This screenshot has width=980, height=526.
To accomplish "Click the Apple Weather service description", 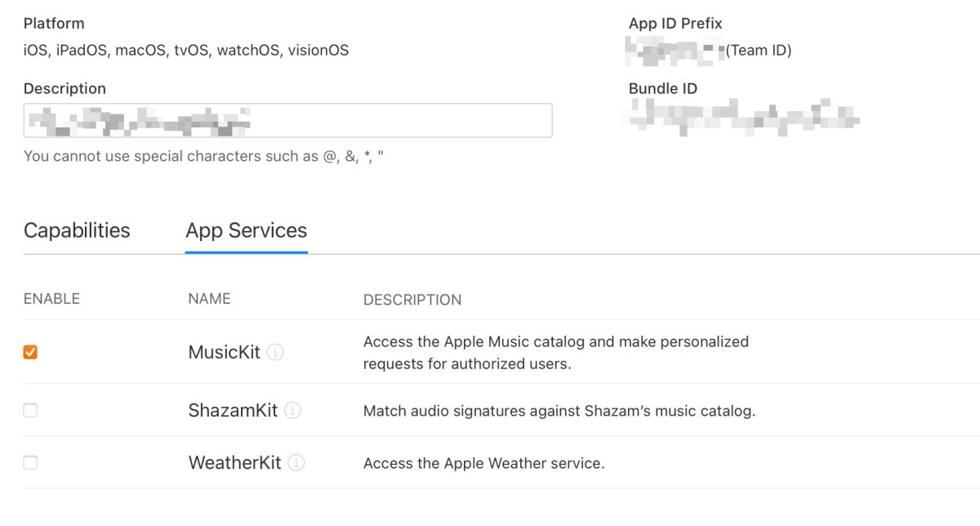I will click(x=483, y=463).
